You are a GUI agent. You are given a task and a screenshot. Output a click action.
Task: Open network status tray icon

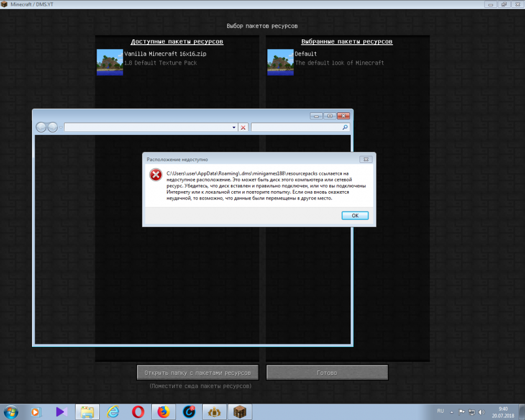pos(471,412)
